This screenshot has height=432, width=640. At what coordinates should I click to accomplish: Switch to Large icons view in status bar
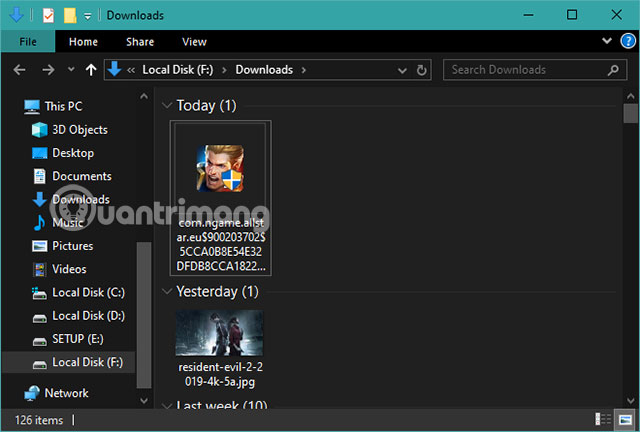coord(625,419)
